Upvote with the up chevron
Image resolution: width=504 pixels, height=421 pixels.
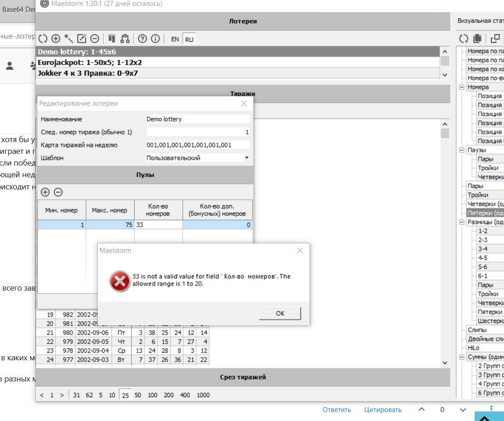[421, 409]
